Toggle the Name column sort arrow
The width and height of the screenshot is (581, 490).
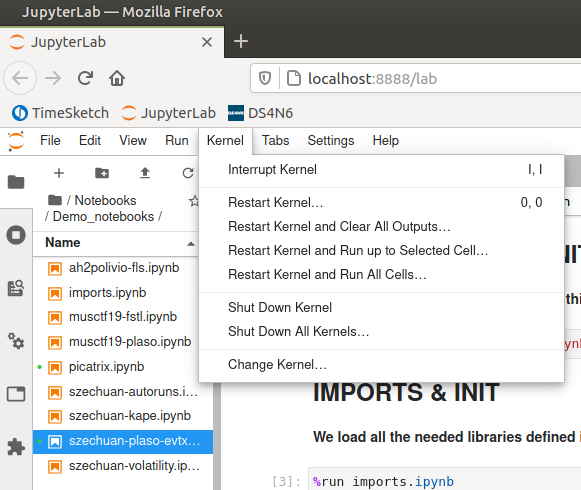191,244
